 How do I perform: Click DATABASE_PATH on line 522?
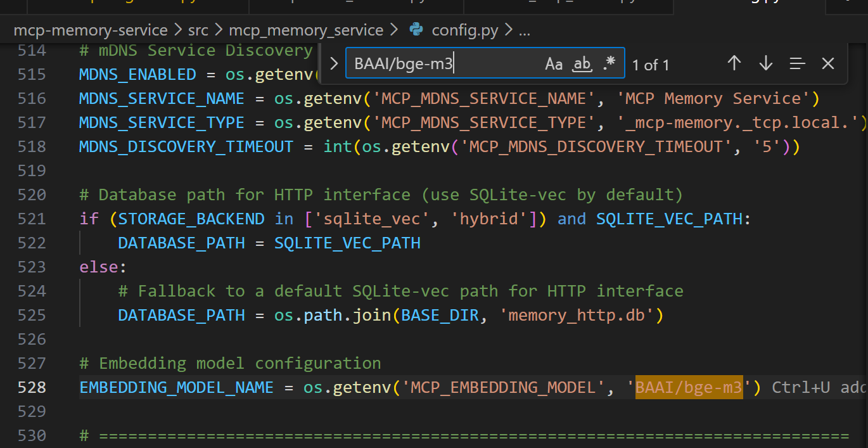click(x=181, y=243)
